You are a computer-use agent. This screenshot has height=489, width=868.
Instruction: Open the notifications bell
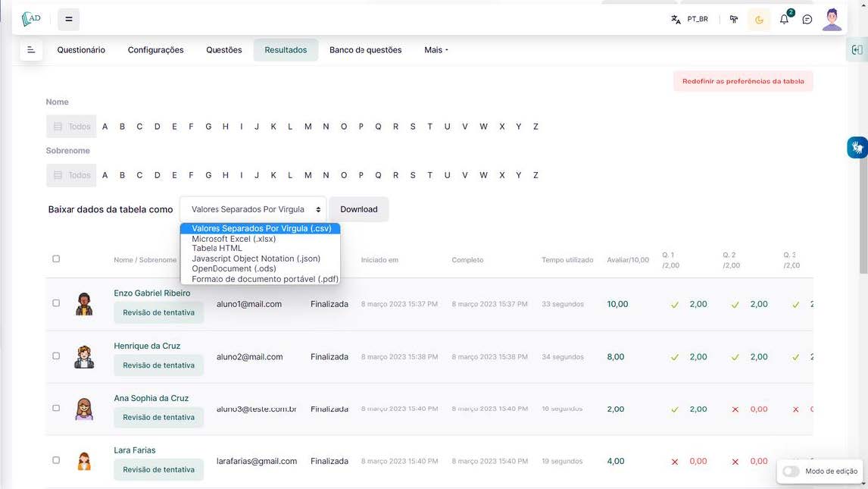click(784, 20)
